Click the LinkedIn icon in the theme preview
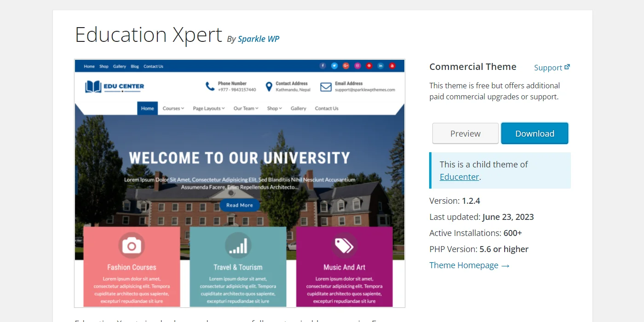The height and width of the screenshot is (322, 644). 380,66
